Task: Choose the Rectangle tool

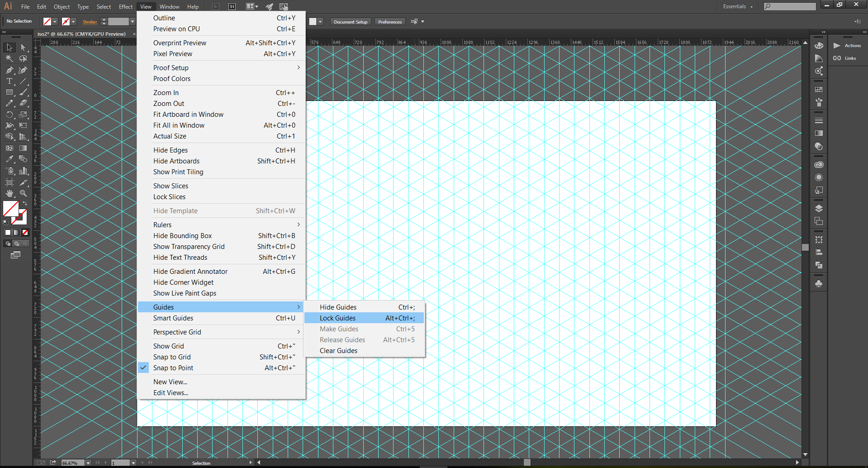Action: click(9, 92)
